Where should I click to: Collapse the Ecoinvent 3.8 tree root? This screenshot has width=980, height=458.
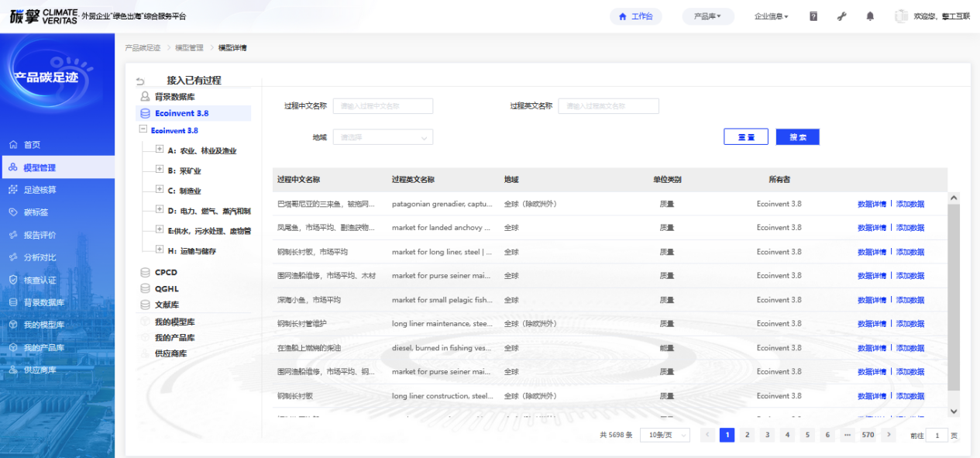click(143, 130)
